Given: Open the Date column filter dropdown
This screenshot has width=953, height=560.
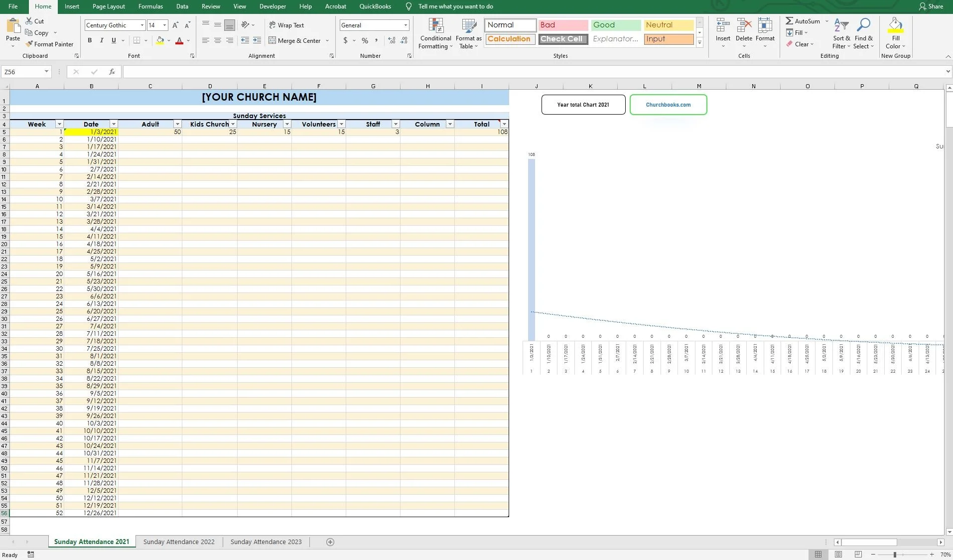Looking at the screenshot, I should coord(114,124).
